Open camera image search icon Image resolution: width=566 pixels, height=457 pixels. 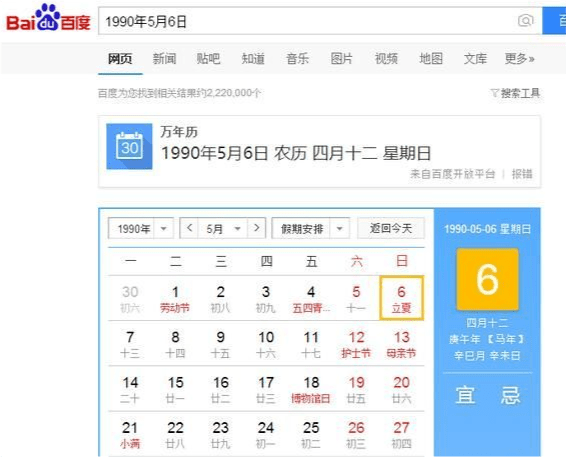(x=526, y=21)
